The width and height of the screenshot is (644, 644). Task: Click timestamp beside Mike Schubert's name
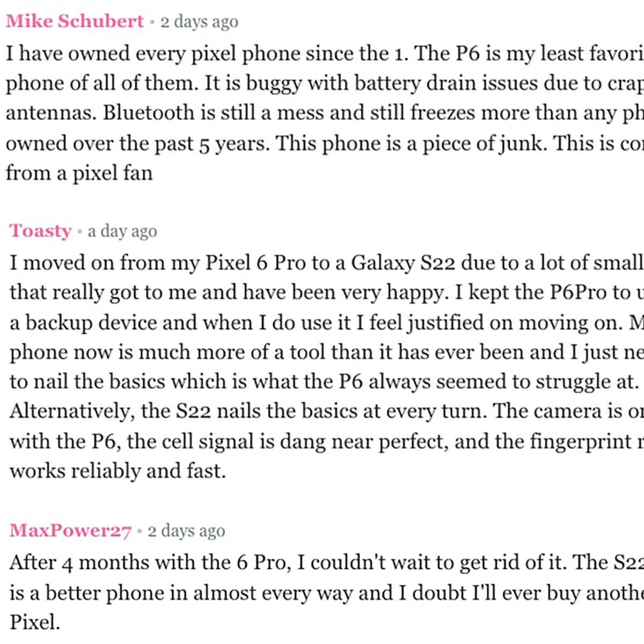199,22
